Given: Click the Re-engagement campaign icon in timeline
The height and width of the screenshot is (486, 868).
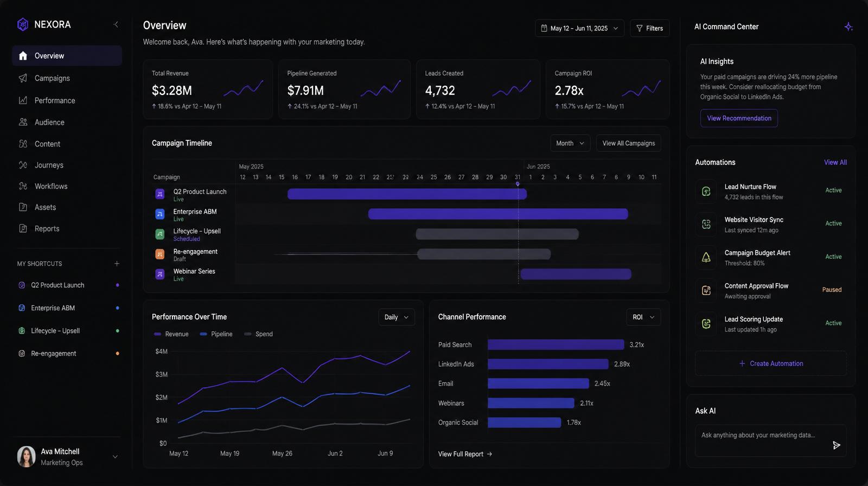Looking at the screenshot, I should click(160, 254).
